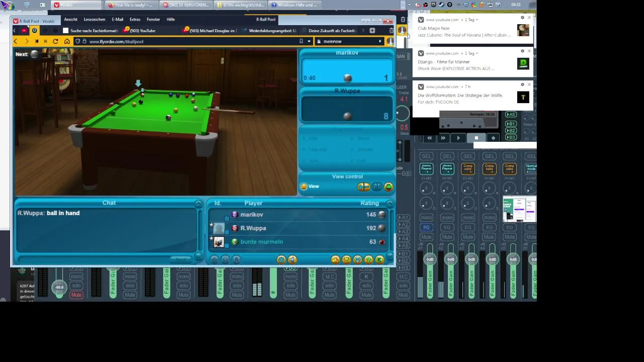Toggle SEL on the first mixer strip
Image resolution: width=644 pixels, height=362 pixels.
coord(426,156)
